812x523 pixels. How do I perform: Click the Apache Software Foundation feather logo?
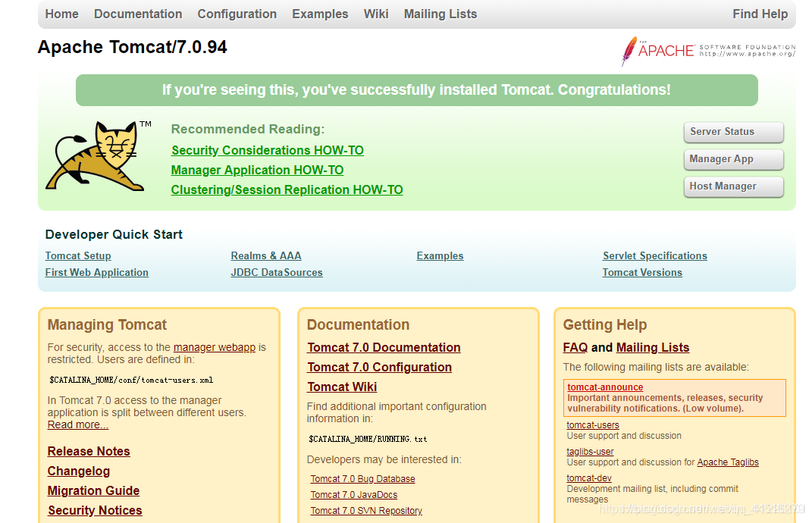coord(708,51)
